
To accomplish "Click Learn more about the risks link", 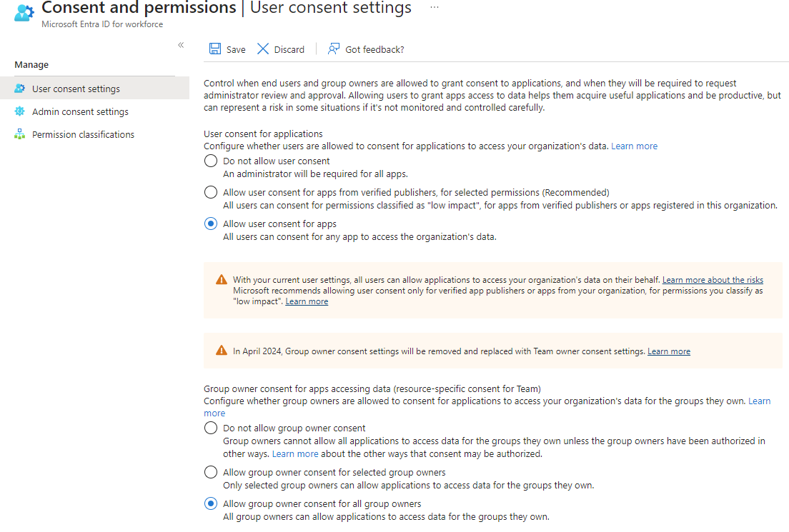I will click(x=713, y=280).
